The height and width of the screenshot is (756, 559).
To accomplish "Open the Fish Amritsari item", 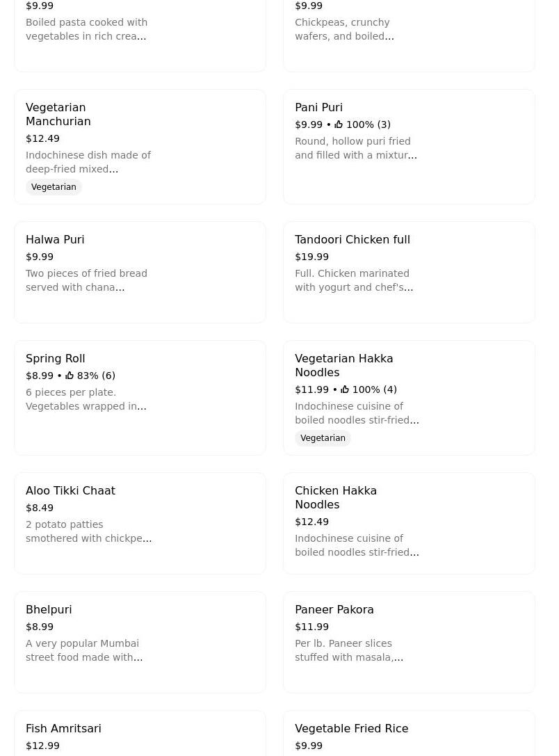I will tap(63, 729).
